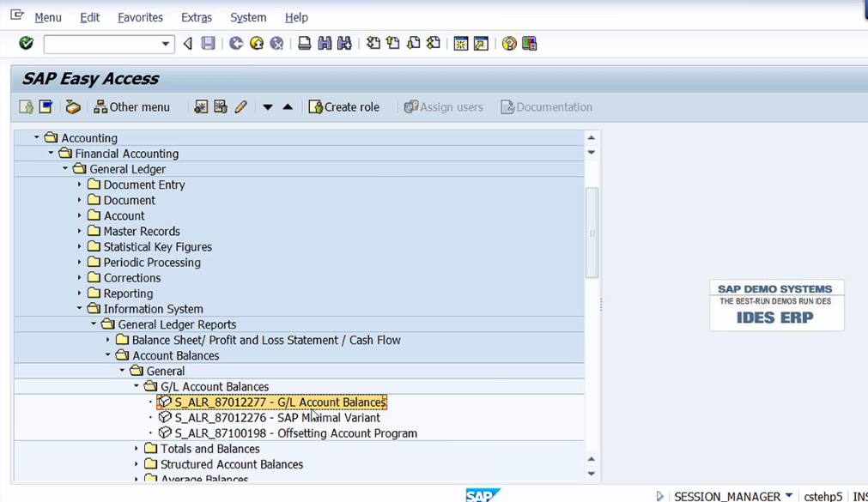868x502 pixels.
Task: Click the Find Next binoculars icon
Action: 344,43
